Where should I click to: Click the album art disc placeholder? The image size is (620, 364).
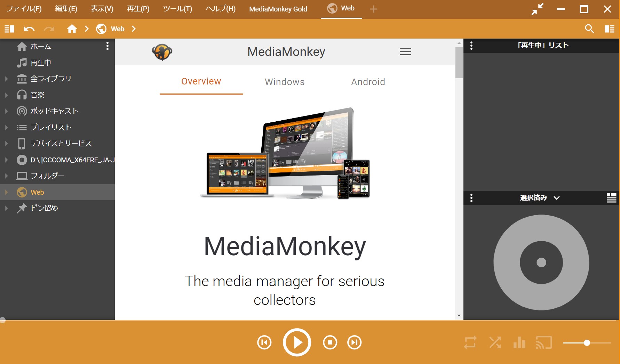pos(541,262)
